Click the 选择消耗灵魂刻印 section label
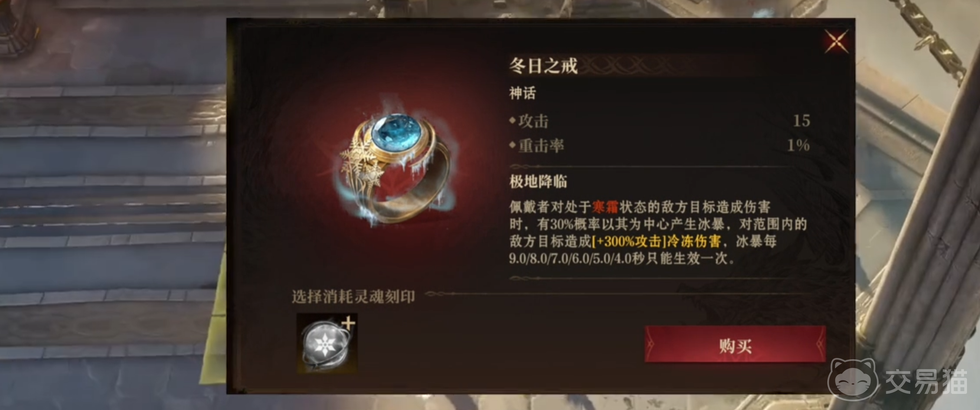The width and height of the screenshot is (980, 410). pyautogui.click(x=353, y=297)
